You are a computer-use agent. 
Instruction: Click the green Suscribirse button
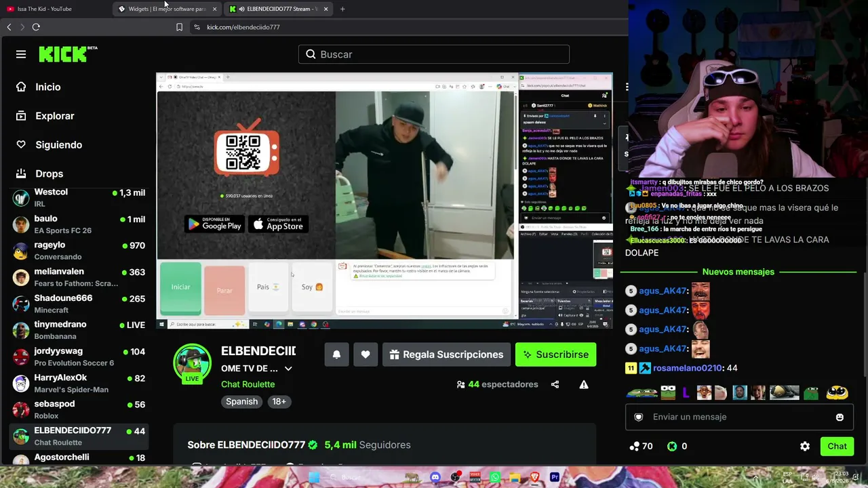555,354
